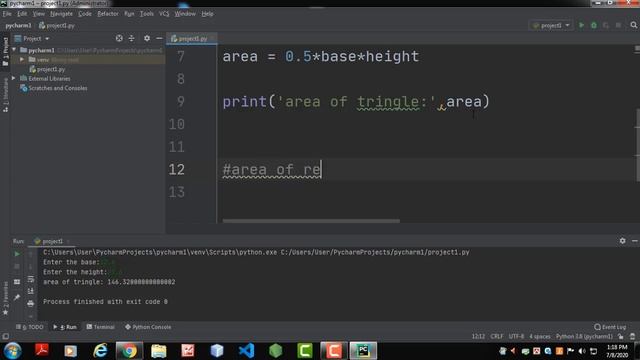Click the print icon in Run panel
Image resolution: width=640 pixels, height=360 pixels.
point(31,303)
